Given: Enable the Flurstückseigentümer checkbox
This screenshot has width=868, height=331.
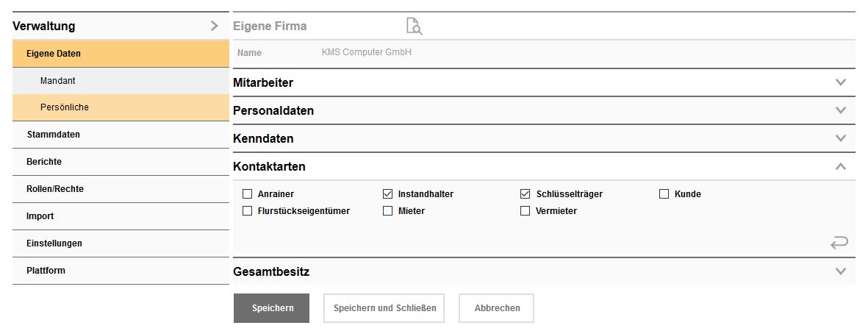Looking at the screenshot, I should pyautogui.click(x=248, y=211).
